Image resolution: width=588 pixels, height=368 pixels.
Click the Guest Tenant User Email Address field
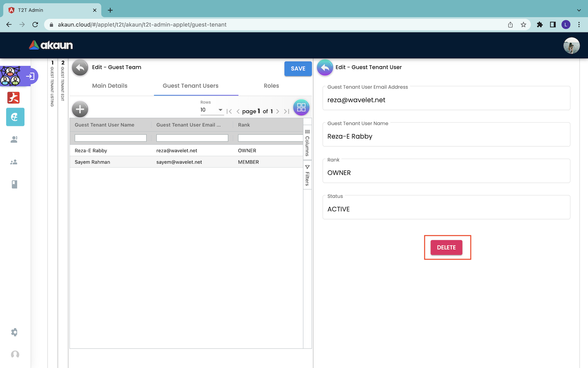click(446, 100)
